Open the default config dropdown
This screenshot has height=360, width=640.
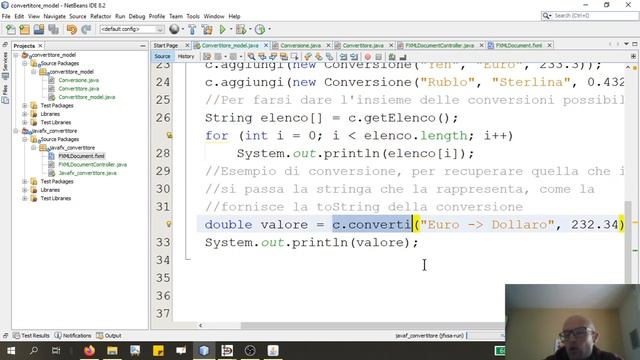(x=132, y=29)
